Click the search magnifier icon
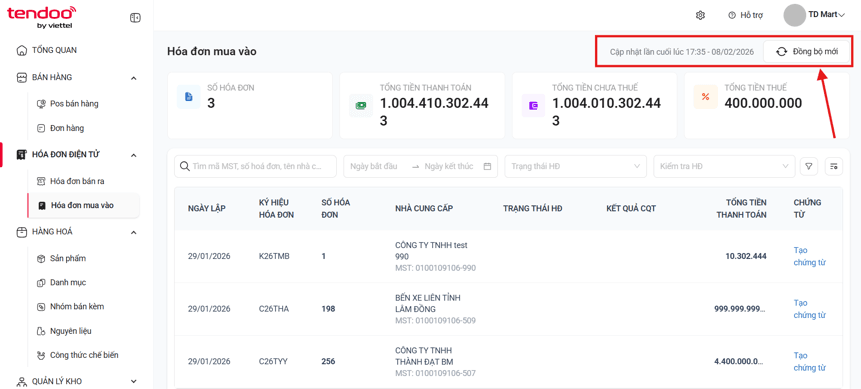This screenshot has height=389, width=861. tap(185, 166)
